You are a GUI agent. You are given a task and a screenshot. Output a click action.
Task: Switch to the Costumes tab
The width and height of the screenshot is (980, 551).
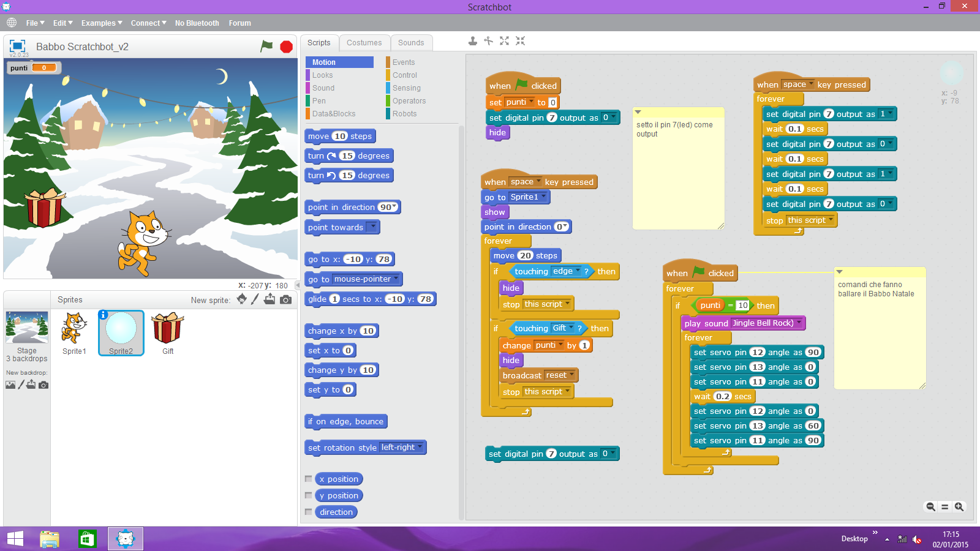tap(364, 43)
